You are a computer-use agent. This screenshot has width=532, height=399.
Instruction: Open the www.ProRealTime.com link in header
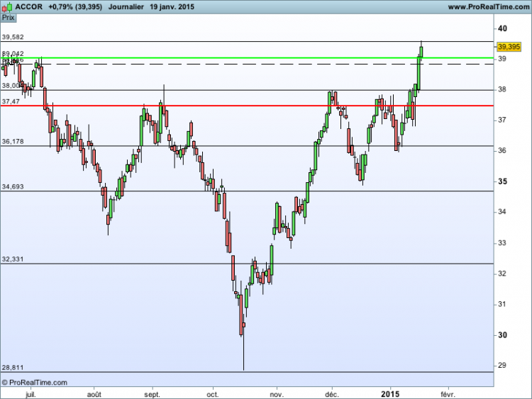pyautogui.click(x=489, y=7)
